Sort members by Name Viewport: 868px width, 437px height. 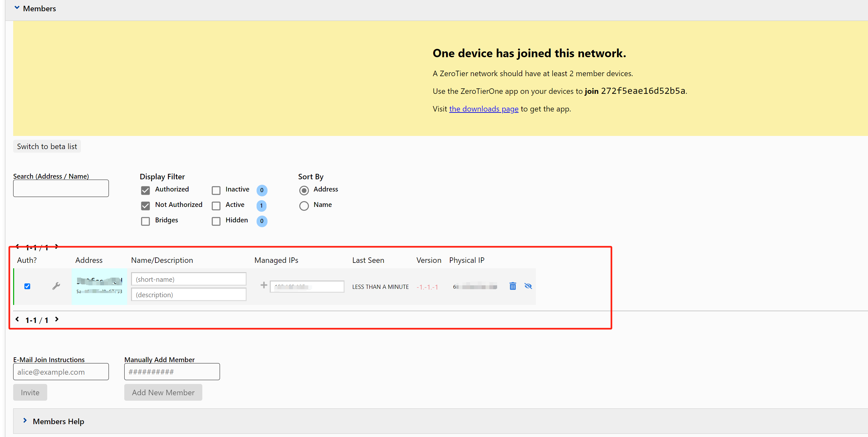[x=304, y=206]
